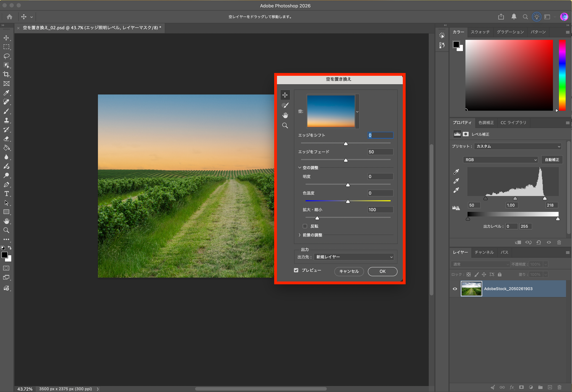Collapse the 空の調整 section
The image size is (572, 392).
(300, 168)
